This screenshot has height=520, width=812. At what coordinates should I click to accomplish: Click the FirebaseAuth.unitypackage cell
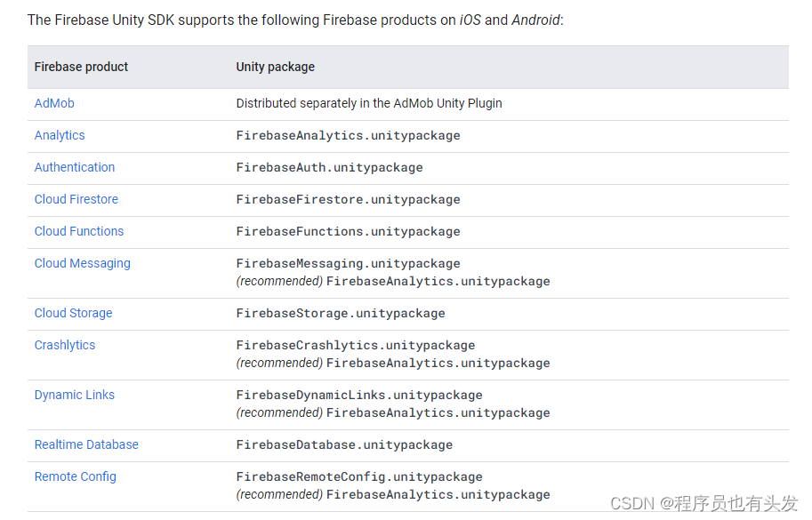pyautogui.click(x=329, y=168)
